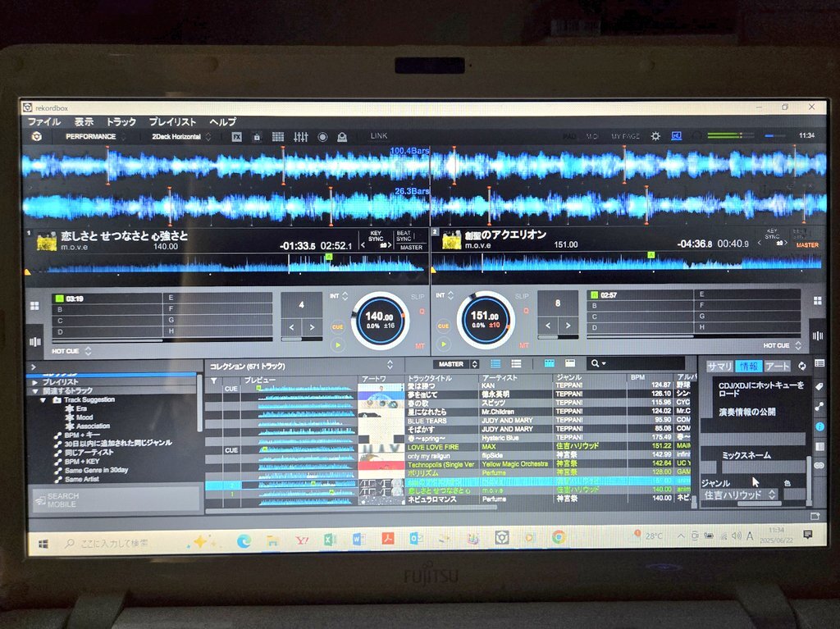Enable SLIP mode on Deck 1

point(418,297)
